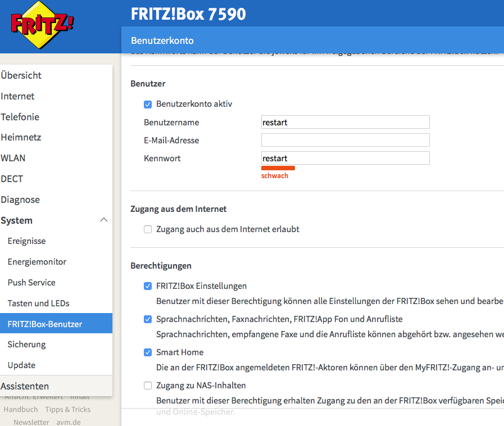The height and width of the screenshot is (426, 504).
Task: Open the Handbuch link
Action: coord(21,409)
